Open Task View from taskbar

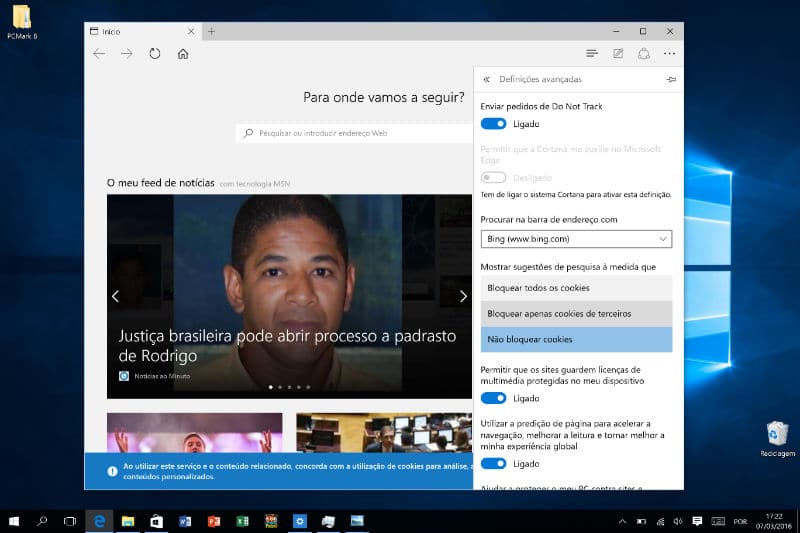pyautogui.click(x=70, y=521)
